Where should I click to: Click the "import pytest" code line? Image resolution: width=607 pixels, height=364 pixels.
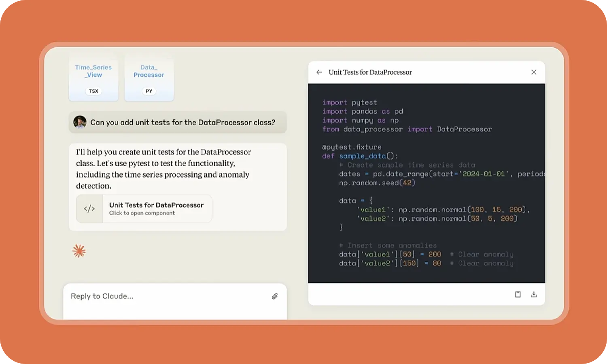pyautogui.click(x=350, y=103)
